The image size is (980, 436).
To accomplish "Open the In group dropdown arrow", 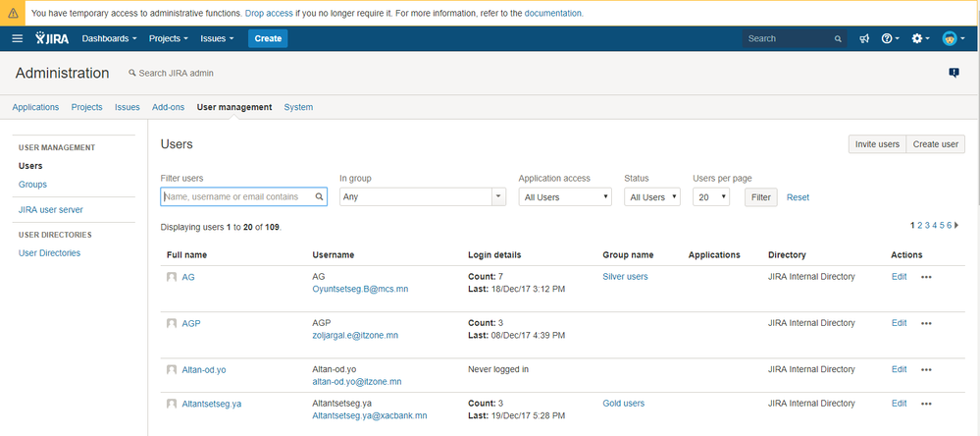I will coord(498,196).
